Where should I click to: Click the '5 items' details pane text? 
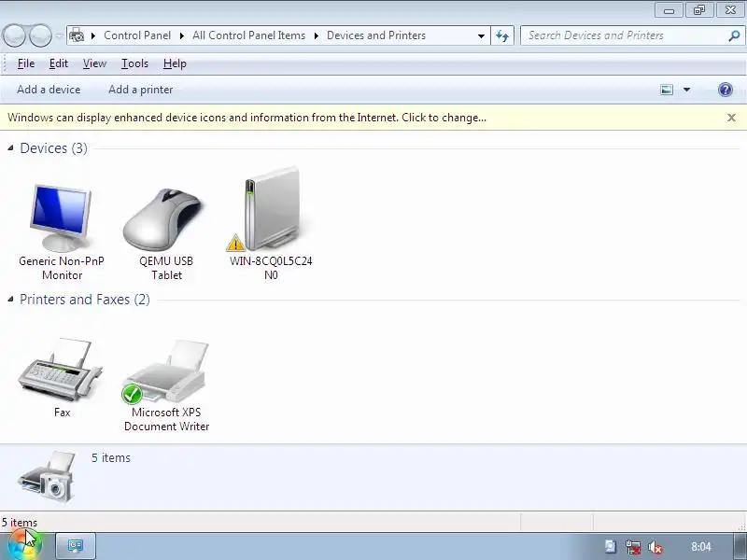(110, 457)
